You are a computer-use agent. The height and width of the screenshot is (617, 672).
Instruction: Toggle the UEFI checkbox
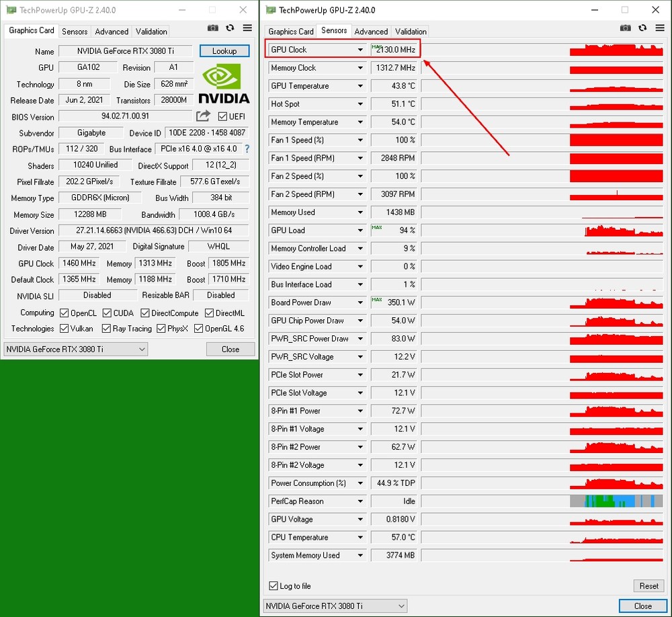222,117
